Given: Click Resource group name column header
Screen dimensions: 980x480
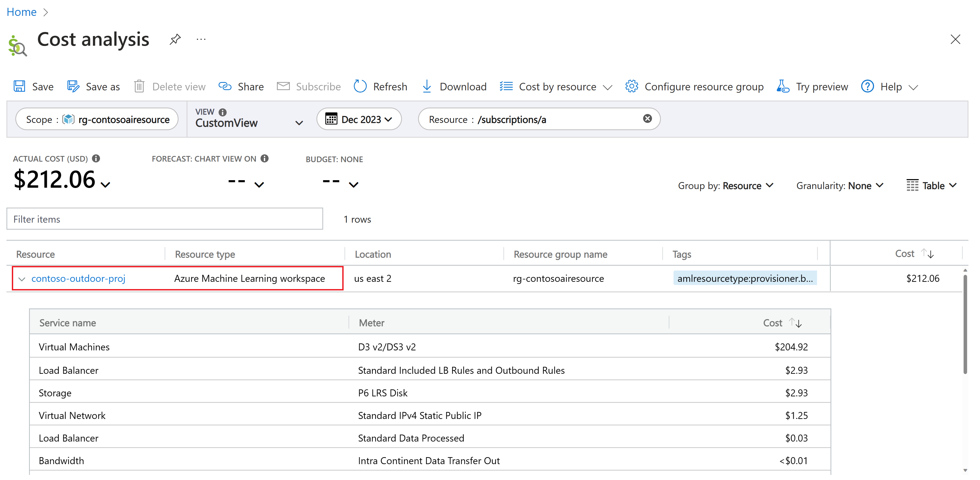Looking at the screenshot, I should click(560, 254).
